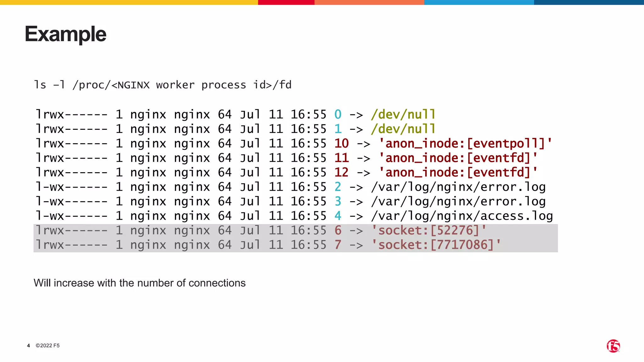The image size is (644, 362).
Task: Click descriptor 2 error.log line
Action: point(291,187)
